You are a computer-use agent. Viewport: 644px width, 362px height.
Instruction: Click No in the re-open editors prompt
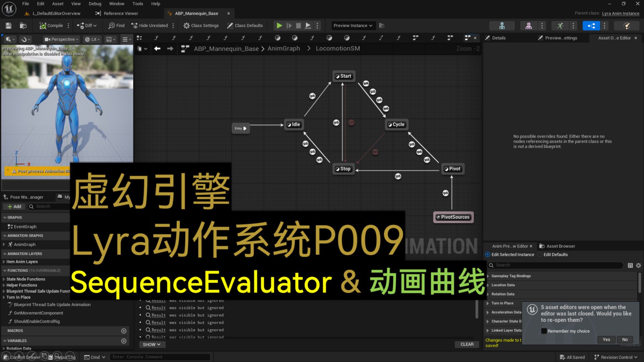pos(625,340)
